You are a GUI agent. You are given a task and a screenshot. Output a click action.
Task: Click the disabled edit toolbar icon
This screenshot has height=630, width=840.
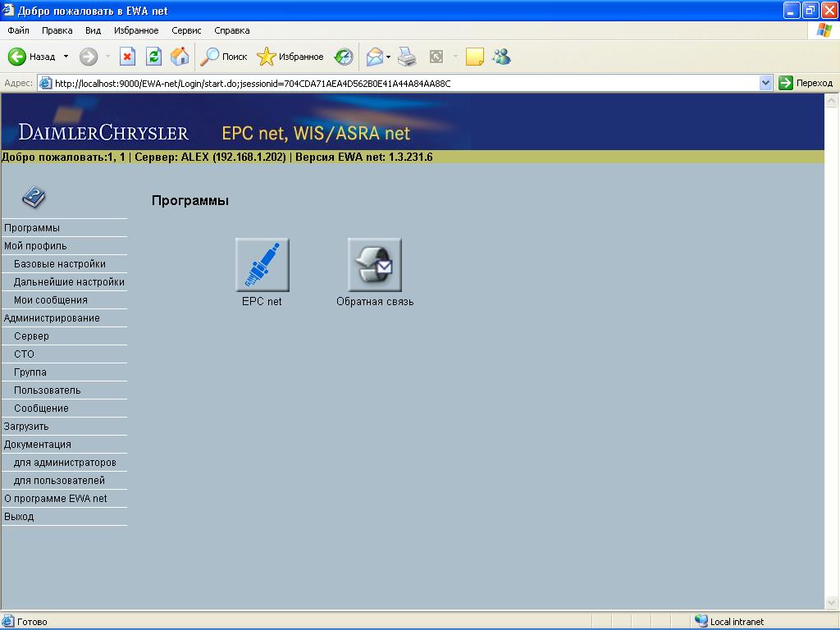436,57
